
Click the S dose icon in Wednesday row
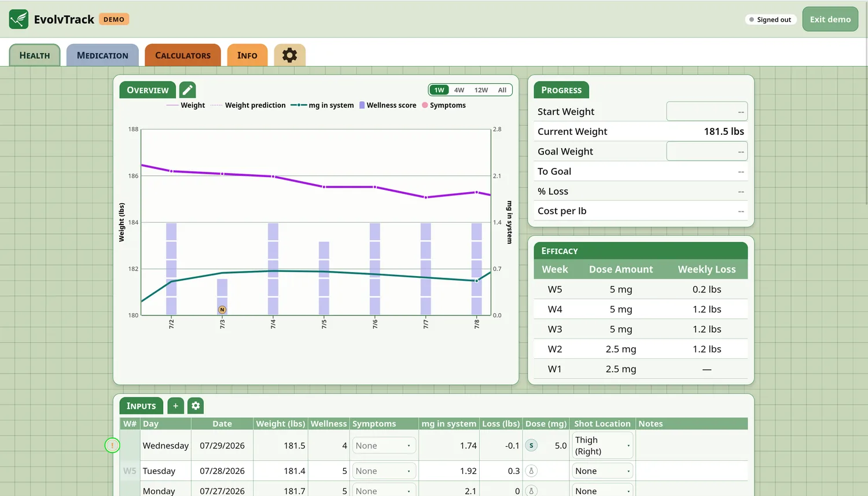531,445
